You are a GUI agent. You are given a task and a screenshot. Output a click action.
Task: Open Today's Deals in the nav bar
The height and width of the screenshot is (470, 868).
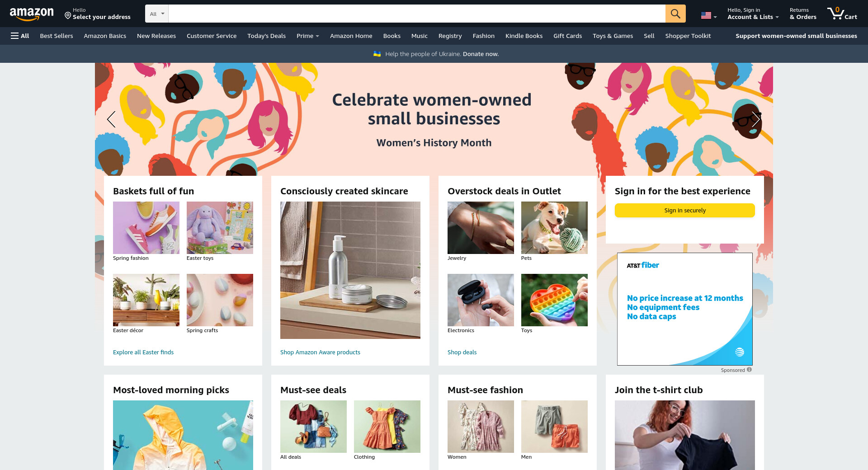266,36
